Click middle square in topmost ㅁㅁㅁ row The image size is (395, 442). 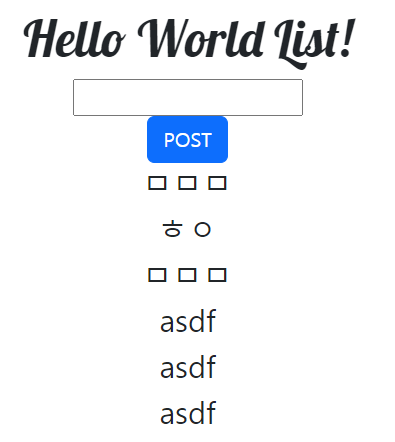pyautogui.click(x=187, y=183)
